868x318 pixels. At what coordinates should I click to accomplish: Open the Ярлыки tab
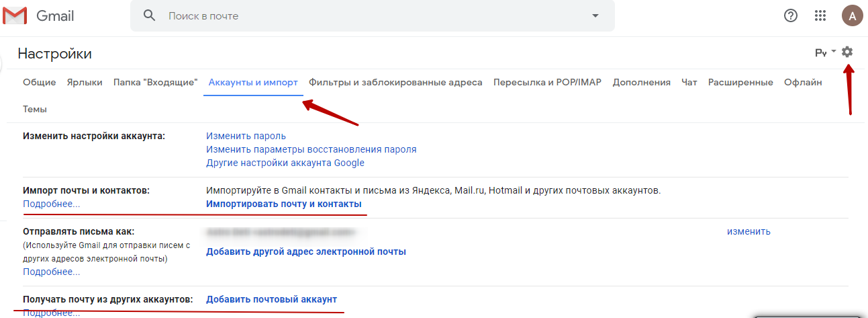click(85, 82)
